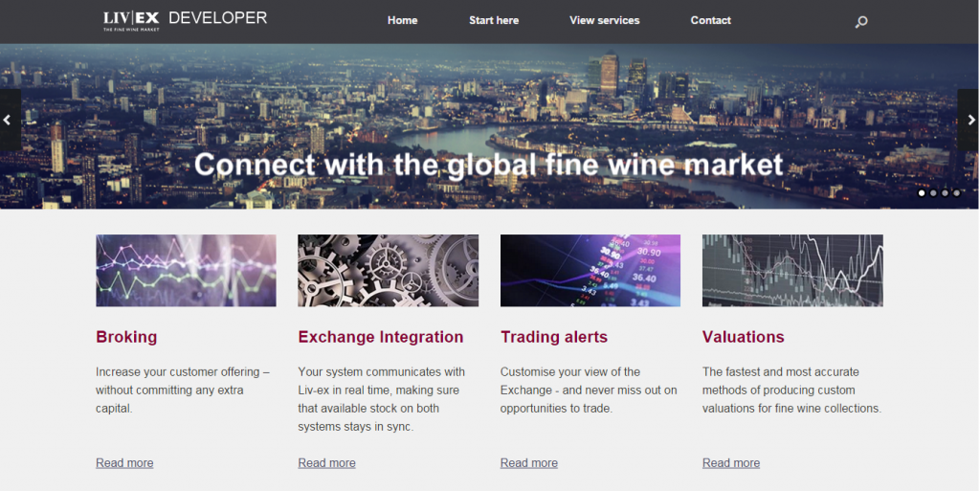Viewport: 980px width, 491px height.
Task: Read more under Exchange Integration
Action: [327, 463]
